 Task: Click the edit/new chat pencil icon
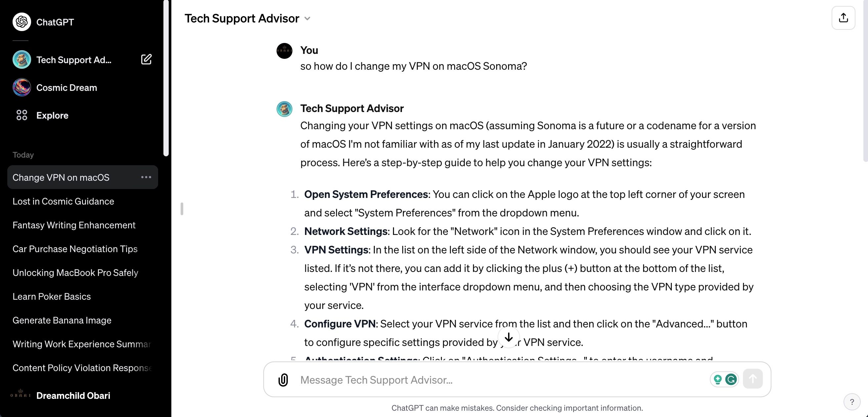click(x=146, y=59)
